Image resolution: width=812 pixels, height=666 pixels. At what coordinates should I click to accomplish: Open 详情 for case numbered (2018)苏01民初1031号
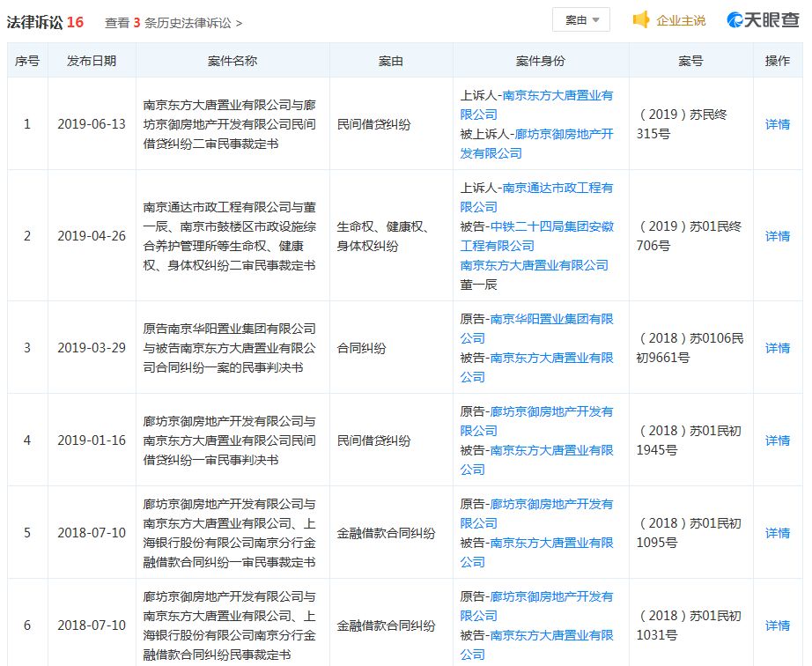point(776,624)
